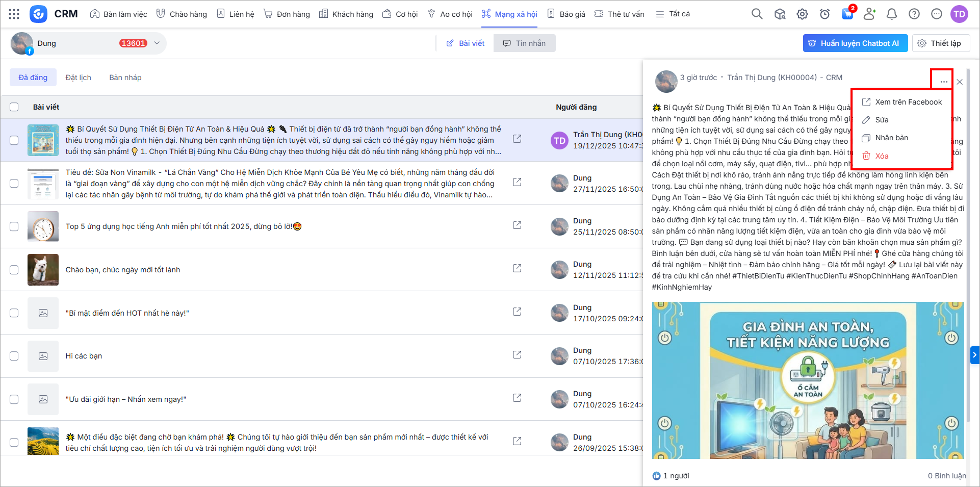Choose Nhân bản from the context menu
This screenshot has width=980, height=487.
coord(891,138)
